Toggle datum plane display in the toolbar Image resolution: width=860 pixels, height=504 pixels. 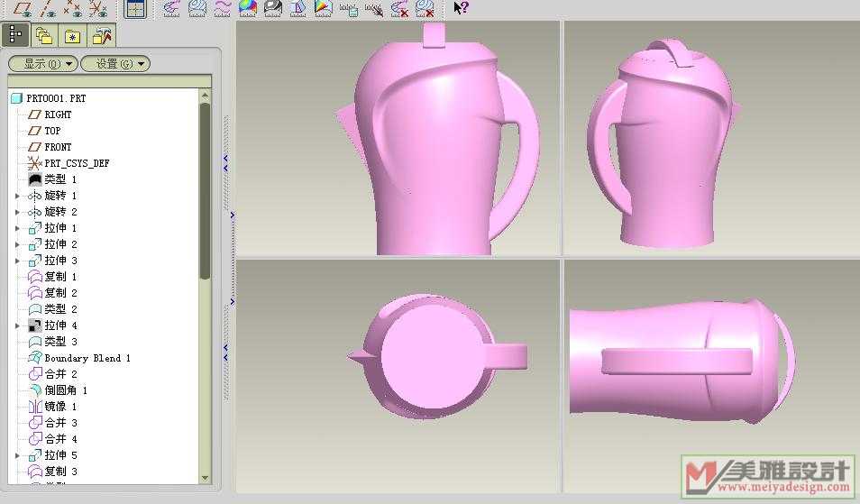click(x=23, y=9)
